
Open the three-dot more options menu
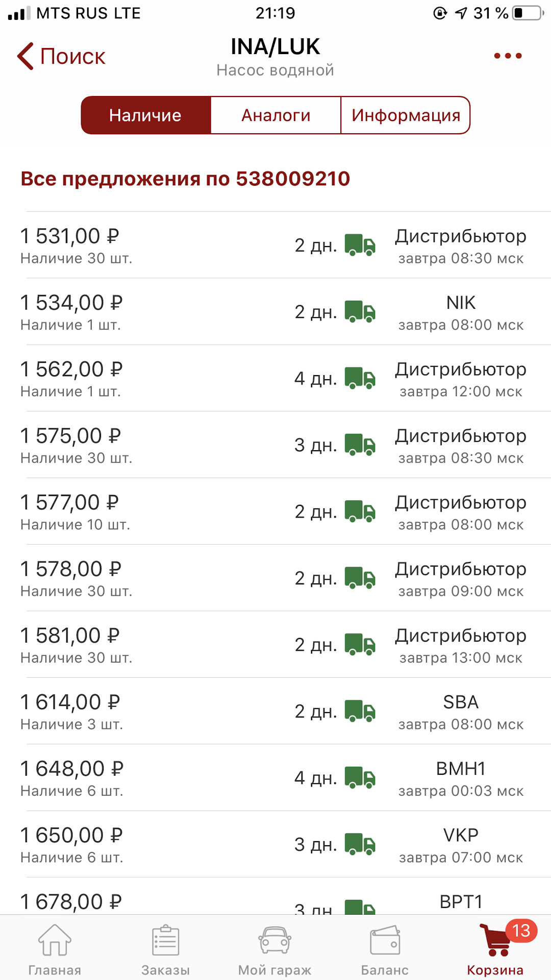click(x=508, y=56)
